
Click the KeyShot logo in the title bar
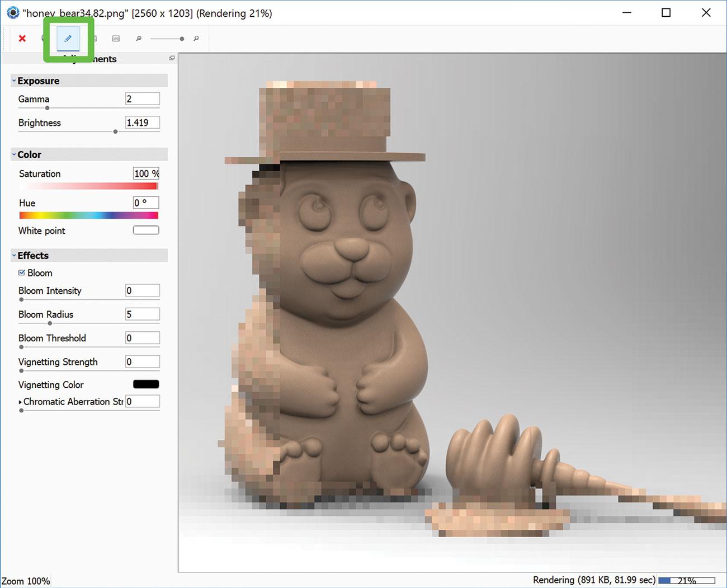point(12,13)
